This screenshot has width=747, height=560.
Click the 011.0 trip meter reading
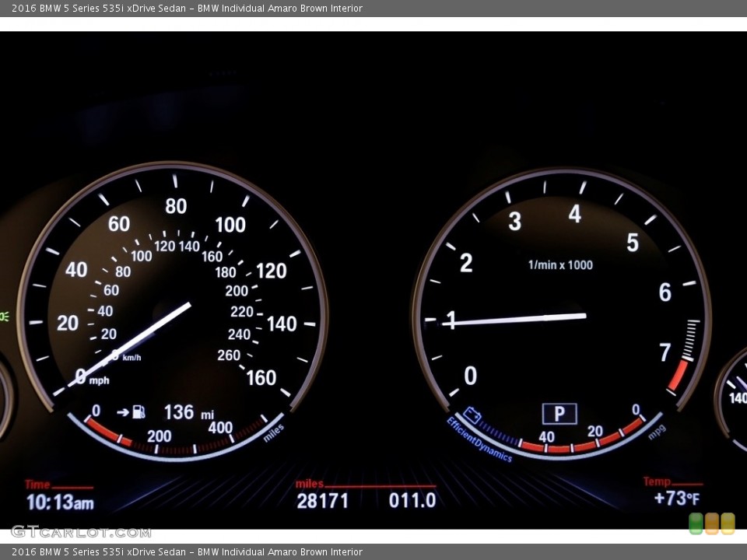[x=412, y=500]
